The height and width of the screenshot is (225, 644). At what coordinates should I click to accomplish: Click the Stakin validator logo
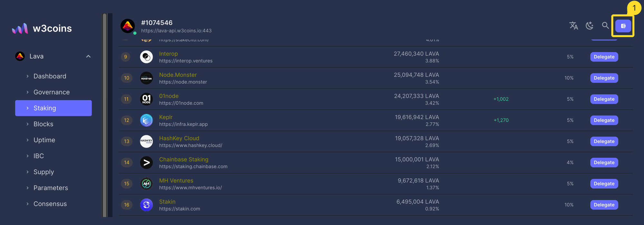147,205
